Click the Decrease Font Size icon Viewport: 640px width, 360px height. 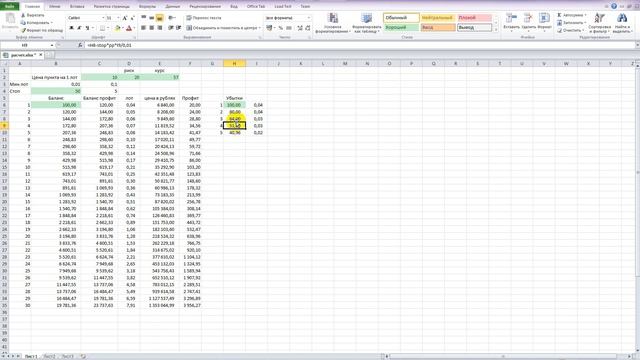click(132, 18)
